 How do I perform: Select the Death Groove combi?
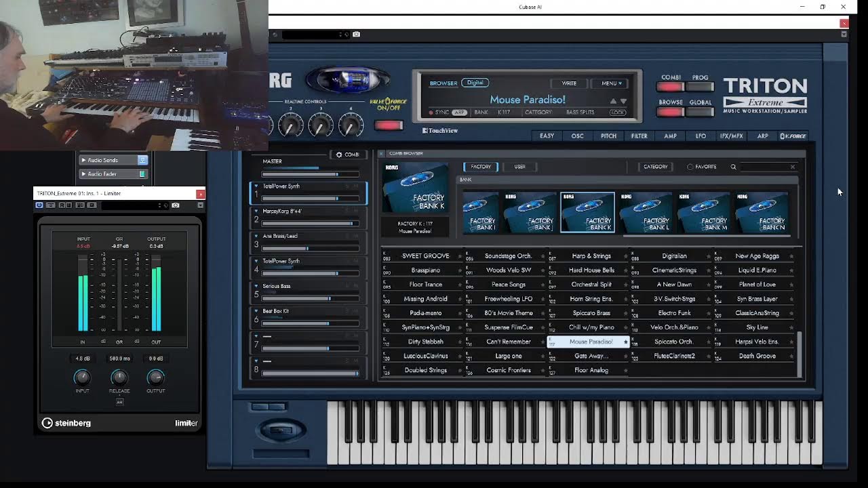point(753,356)
